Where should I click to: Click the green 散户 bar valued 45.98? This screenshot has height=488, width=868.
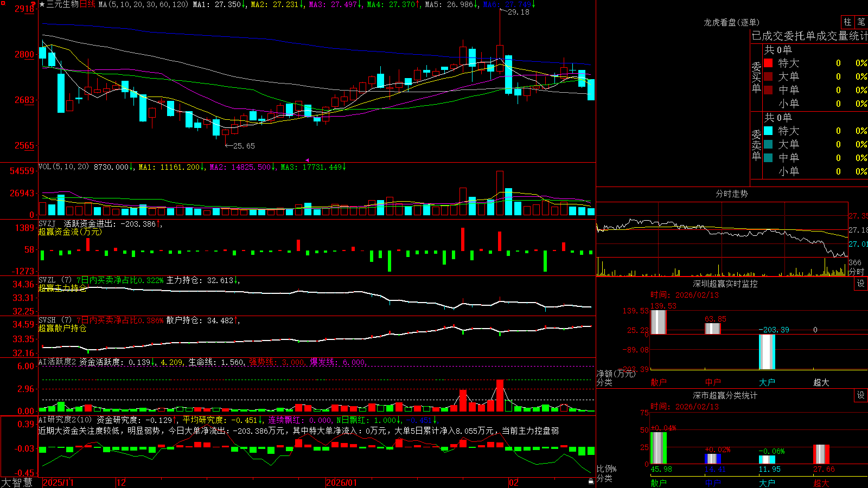pos(658,448)
